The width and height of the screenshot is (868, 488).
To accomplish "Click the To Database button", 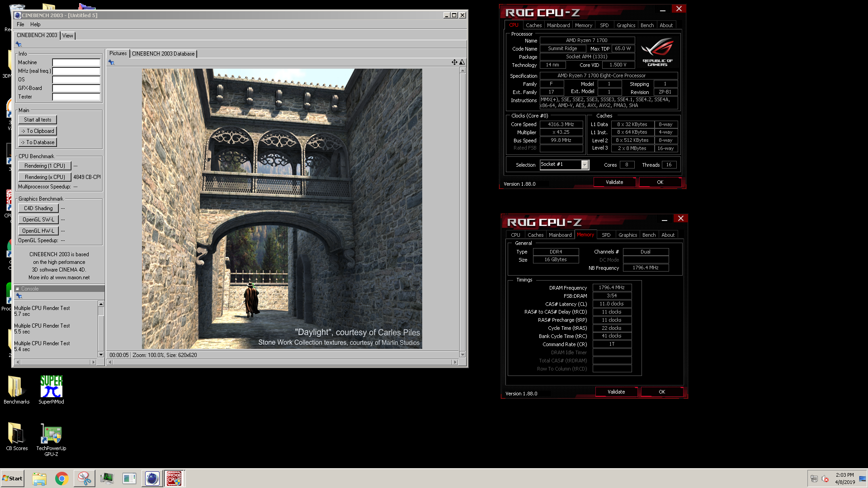I will pyautogui.click(x=38, y=142).
